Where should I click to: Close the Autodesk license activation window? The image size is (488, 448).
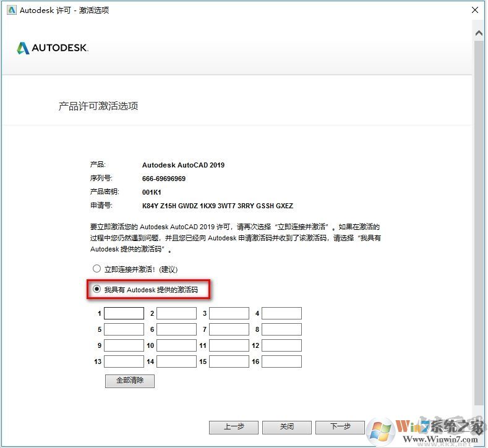[x=474, y=11]
